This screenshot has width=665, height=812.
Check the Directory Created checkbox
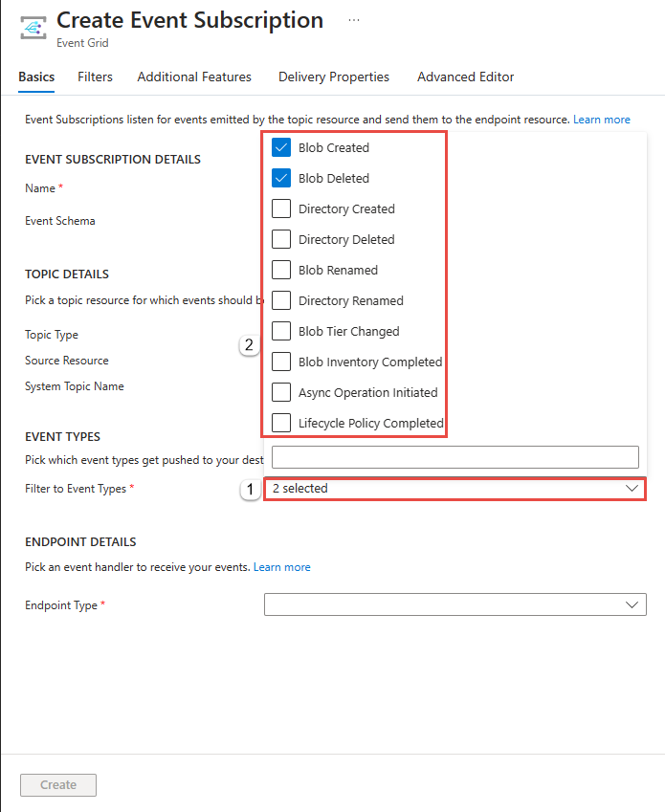click(281, 208)
